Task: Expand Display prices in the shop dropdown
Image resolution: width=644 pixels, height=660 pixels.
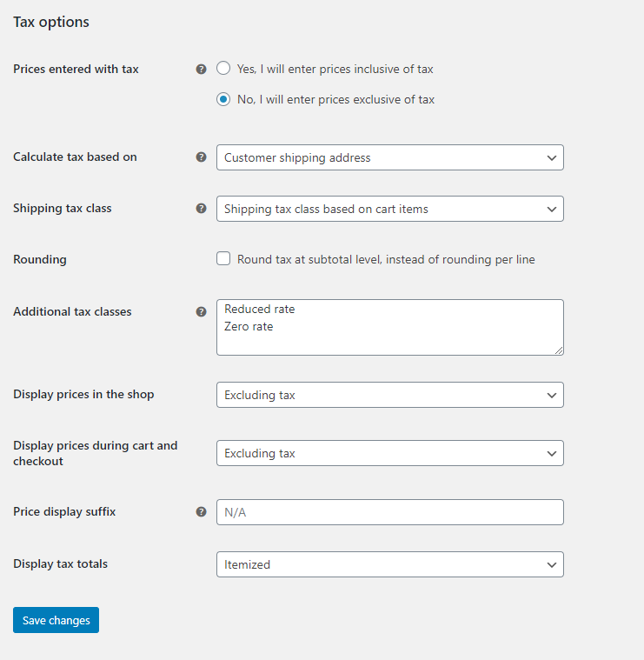Action: coord(389,395)
